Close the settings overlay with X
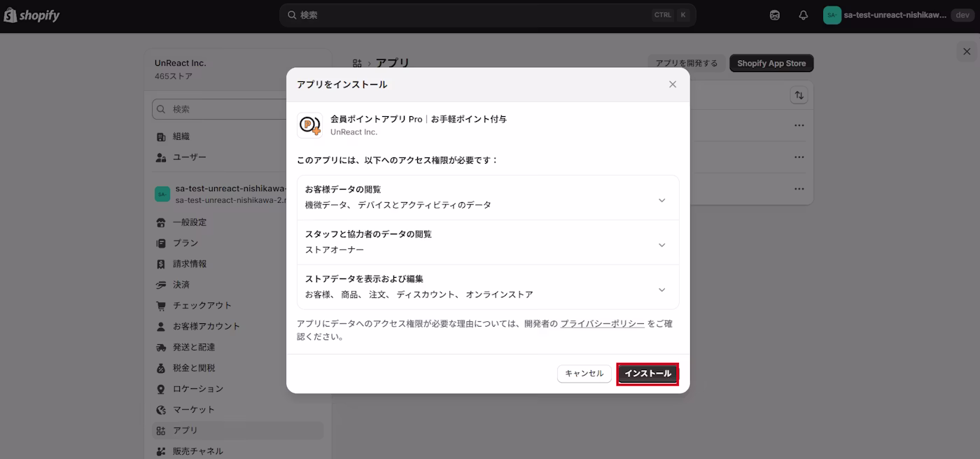This screenshot has height=459, width=980. coord(967,51)
